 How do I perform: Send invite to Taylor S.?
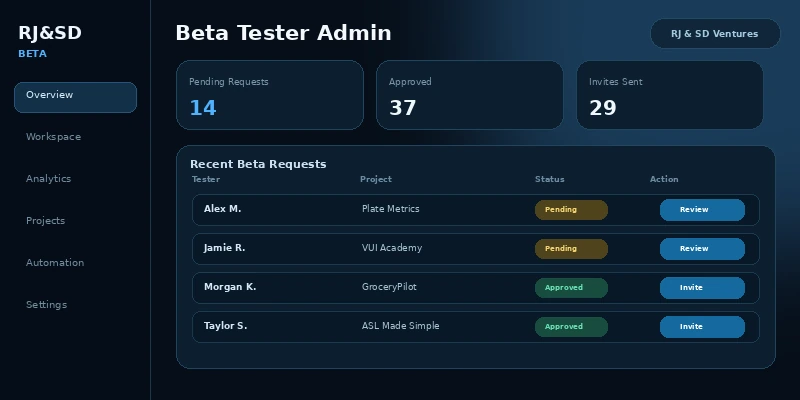(702, 327)
